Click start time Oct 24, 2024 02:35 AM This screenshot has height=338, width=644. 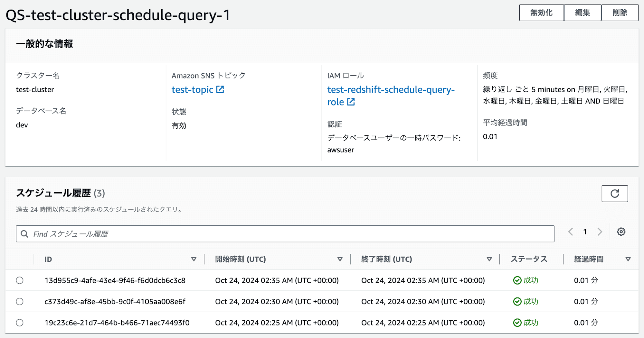tap(277, 280)
